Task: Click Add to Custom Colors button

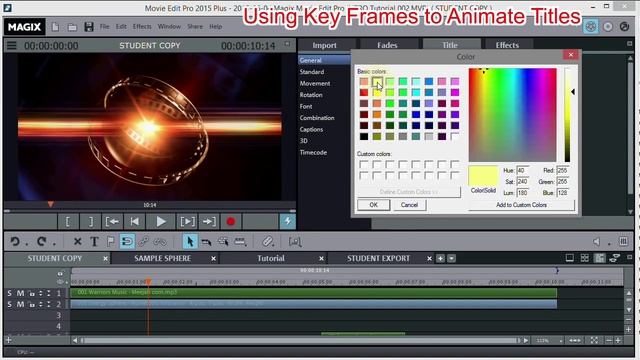Action: coord(521,205)
